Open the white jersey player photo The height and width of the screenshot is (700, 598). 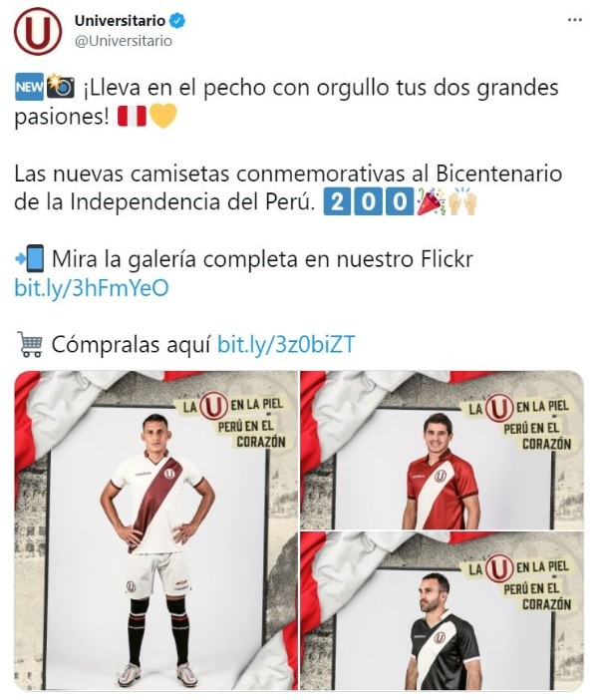point(155,530)
